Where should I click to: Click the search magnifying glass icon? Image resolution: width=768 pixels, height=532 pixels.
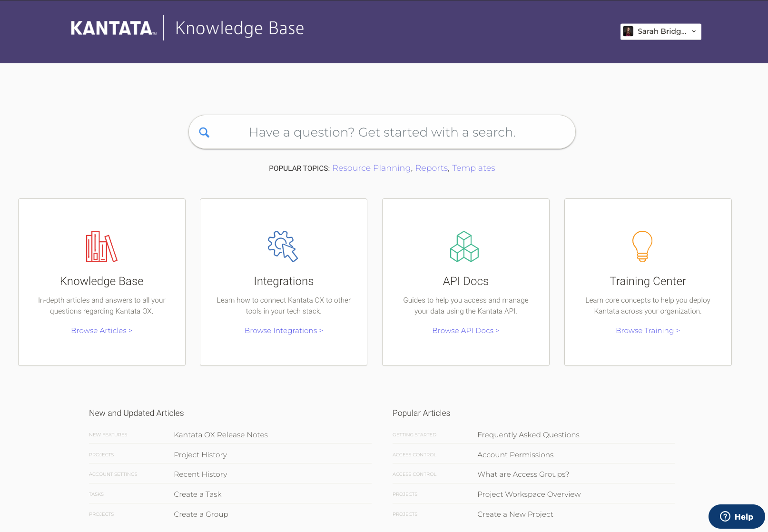pos(204,132)
